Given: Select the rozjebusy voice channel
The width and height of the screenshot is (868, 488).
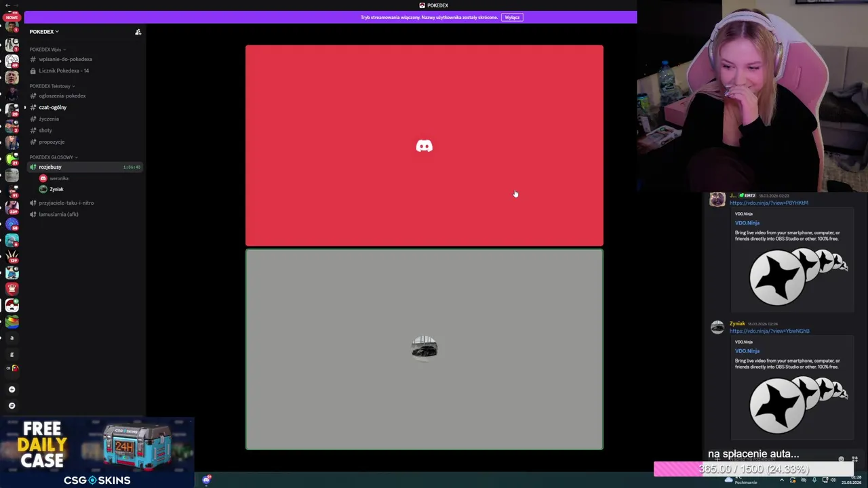Looking at the screenshot, I should click(x=85, y=167).
